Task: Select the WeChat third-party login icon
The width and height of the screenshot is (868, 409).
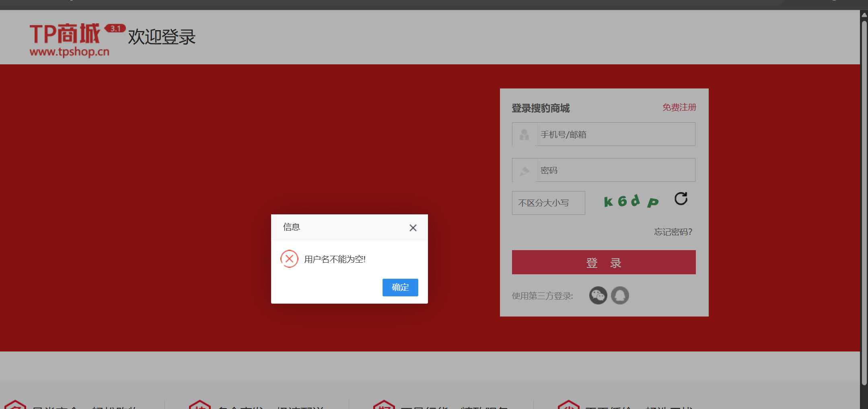Action: click(598, 295)
